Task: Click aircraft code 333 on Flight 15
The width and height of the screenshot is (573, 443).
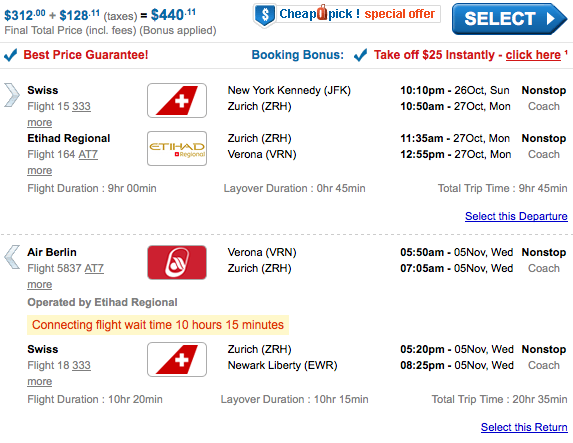Action: click(81, 106)
